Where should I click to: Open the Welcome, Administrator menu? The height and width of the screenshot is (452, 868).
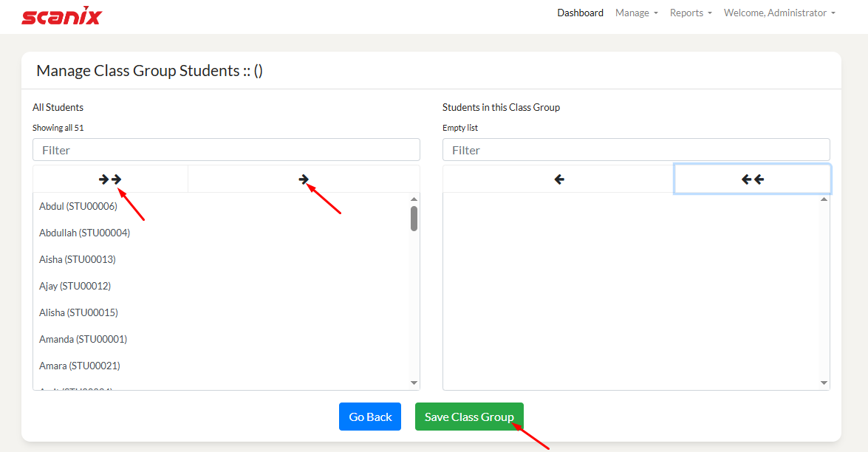point(779,13)
